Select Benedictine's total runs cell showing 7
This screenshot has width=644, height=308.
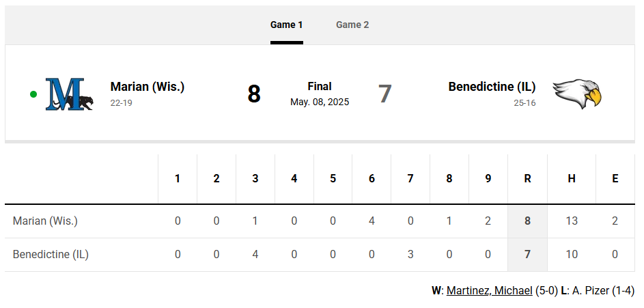(528, 255)
